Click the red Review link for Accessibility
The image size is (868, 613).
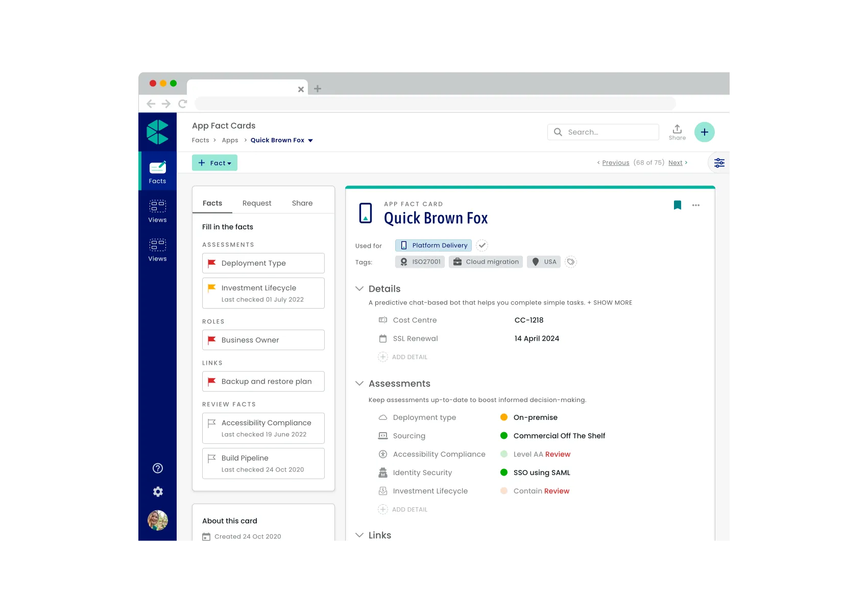click(558, 455)
